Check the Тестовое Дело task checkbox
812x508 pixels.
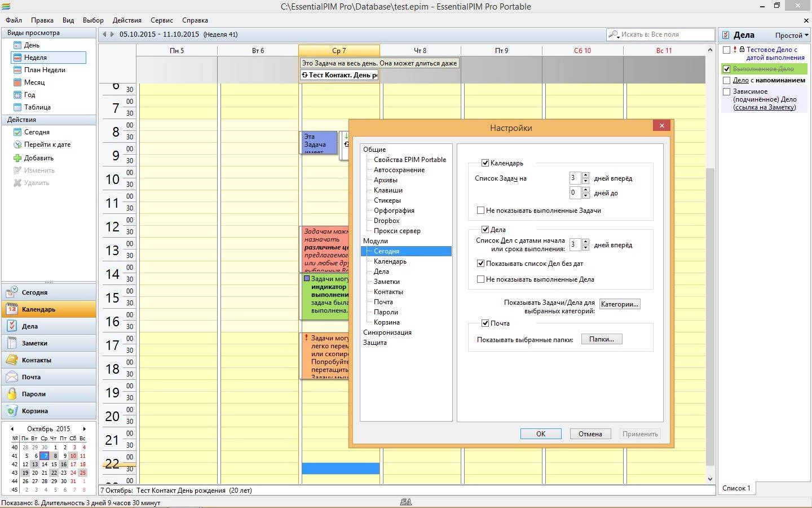point(726,50)
